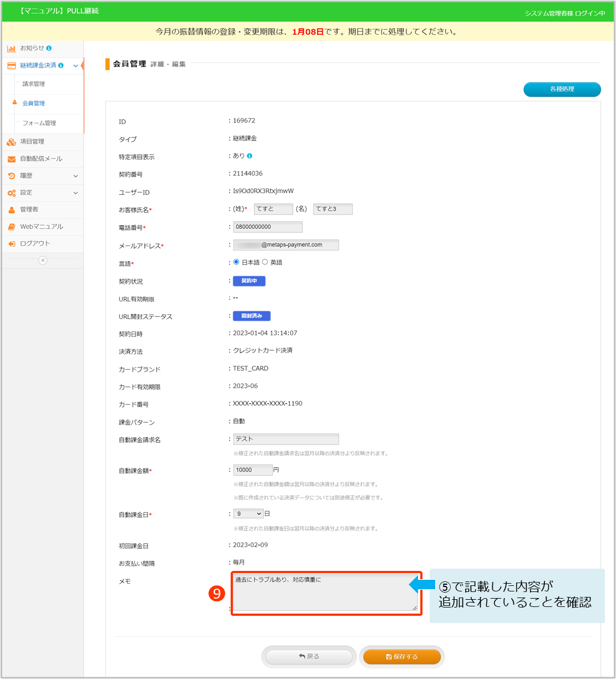Click the 戻る back button

[x=309, y=656]
